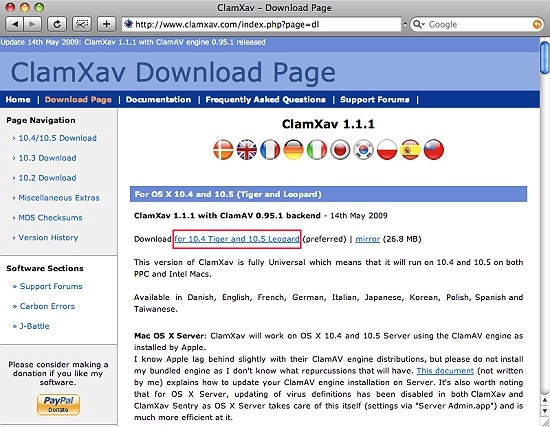The width and height of the screenshot is (550, 427).
Task: Focus the URL address field
Action: point(261,24)
